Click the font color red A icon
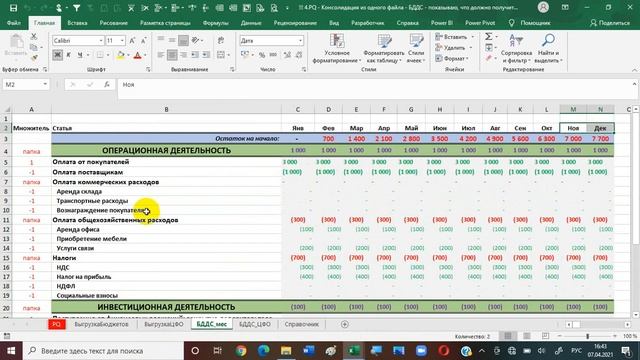 point(138,55)
